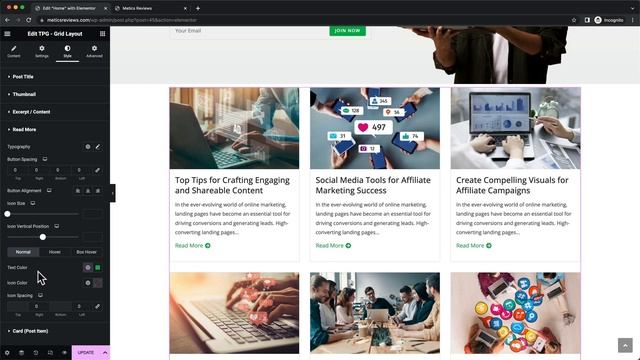Select the Hover state tab
Image resolution: width=640 pixels, height=360 pixels.
(x=55, y=252)
